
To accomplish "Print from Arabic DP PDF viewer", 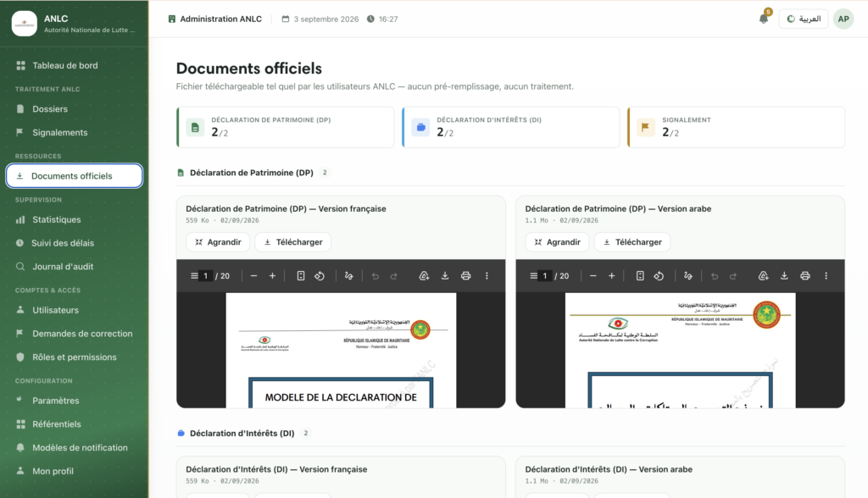I will pyautogui.click(x=805, y=275).
